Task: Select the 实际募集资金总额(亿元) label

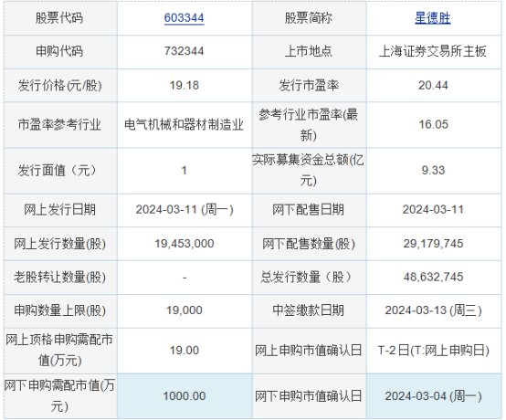Action: coord(308,170)
